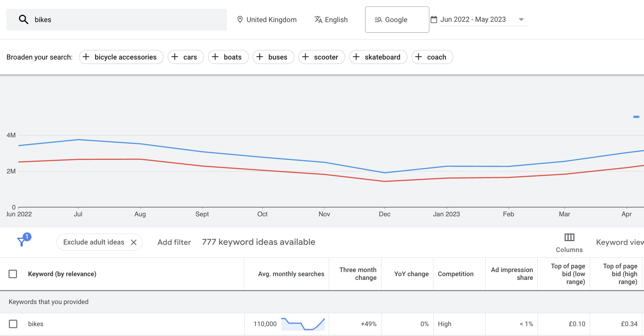Sort by Avg. monthly searches column
Screen dimensions: 644x336
click(291, 274)
